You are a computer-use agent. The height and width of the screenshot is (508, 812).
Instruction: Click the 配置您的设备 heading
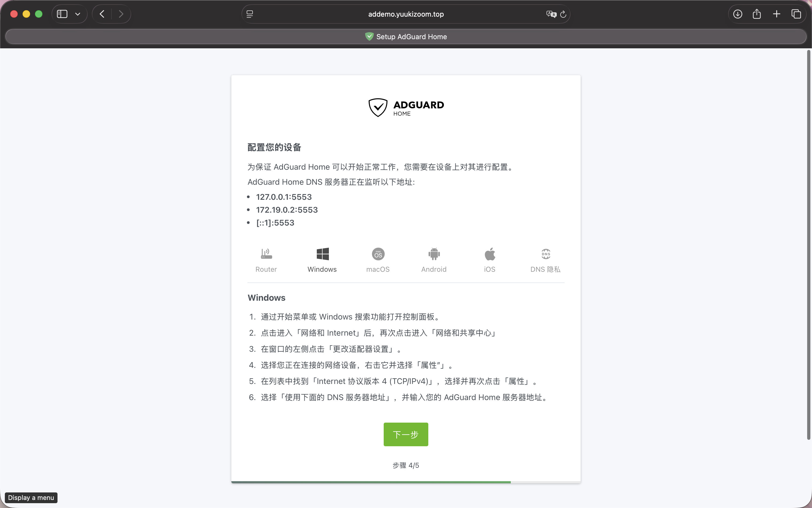click(x=274, y=147)
